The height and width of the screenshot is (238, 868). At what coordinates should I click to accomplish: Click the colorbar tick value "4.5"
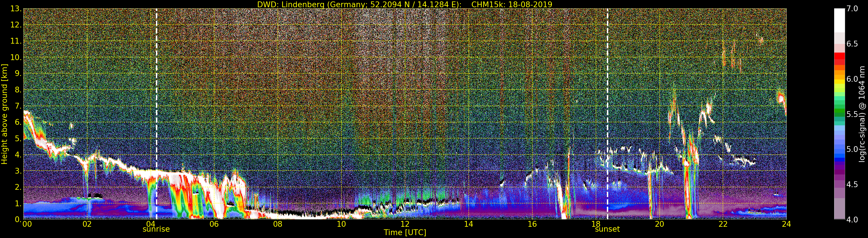coord(852,185)
